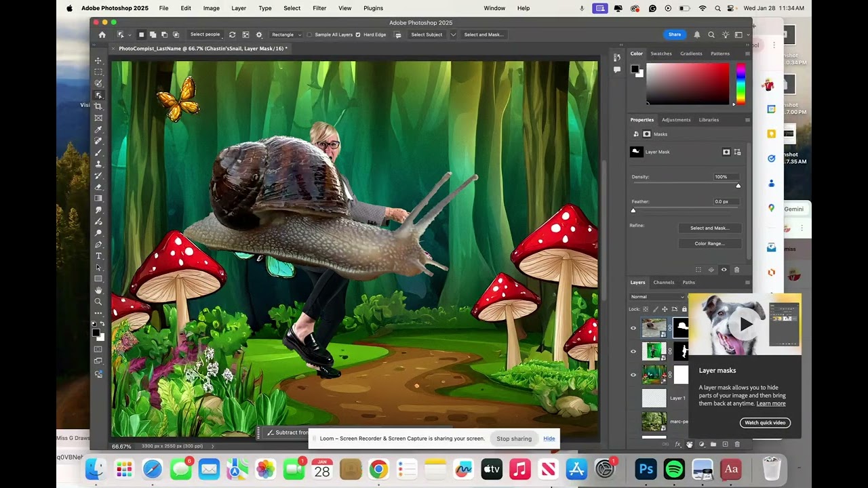868x488 pixels.
Task: Select the Eyedropper tool
Action: [x=98, y=129]
